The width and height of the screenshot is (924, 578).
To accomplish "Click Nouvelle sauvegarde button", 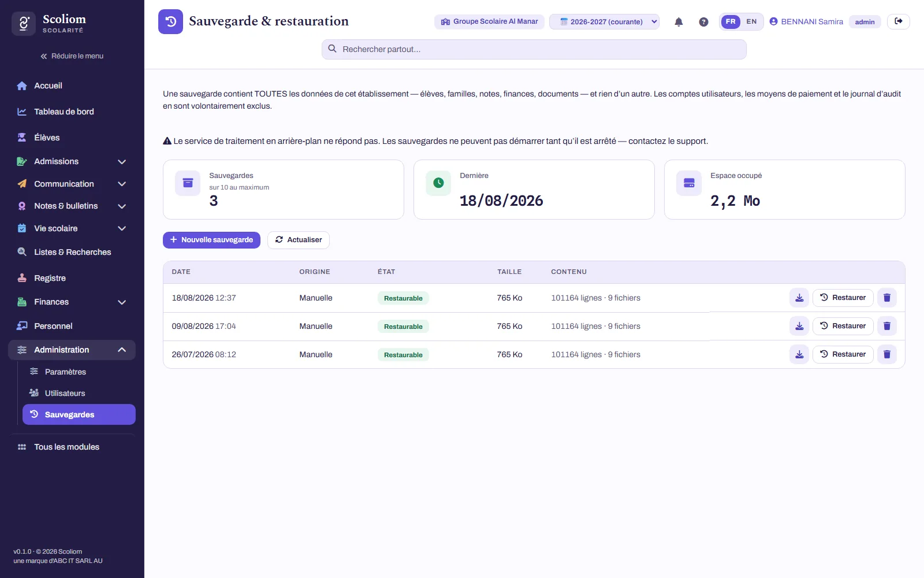I will click(x=211, y=240).
